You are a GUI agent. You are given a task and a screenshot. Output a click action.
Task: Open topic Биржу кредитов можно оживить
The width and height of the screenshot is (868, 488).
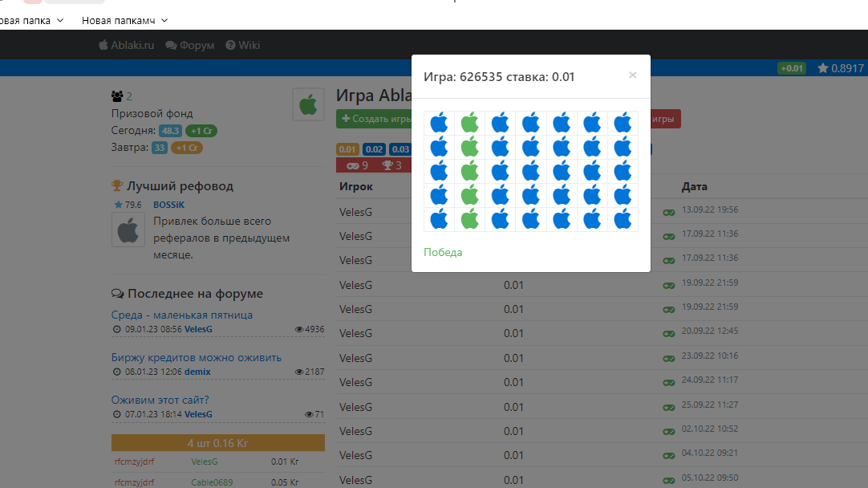[196, 357]
